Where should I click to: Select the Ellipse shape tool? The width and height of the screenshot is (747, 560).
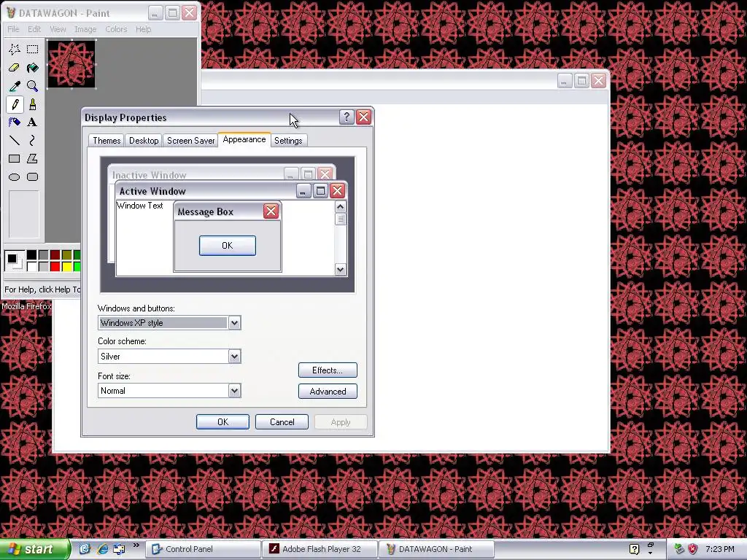15,177
